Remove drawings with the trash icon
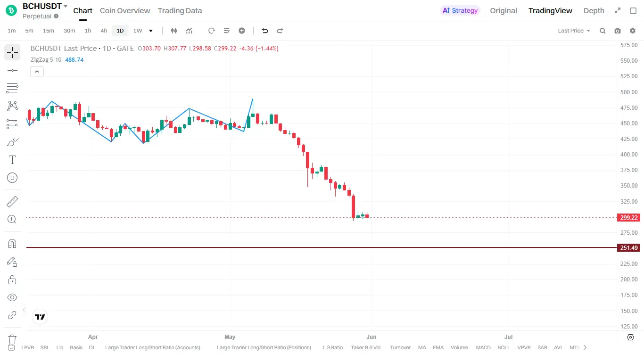 click(12, 339)
